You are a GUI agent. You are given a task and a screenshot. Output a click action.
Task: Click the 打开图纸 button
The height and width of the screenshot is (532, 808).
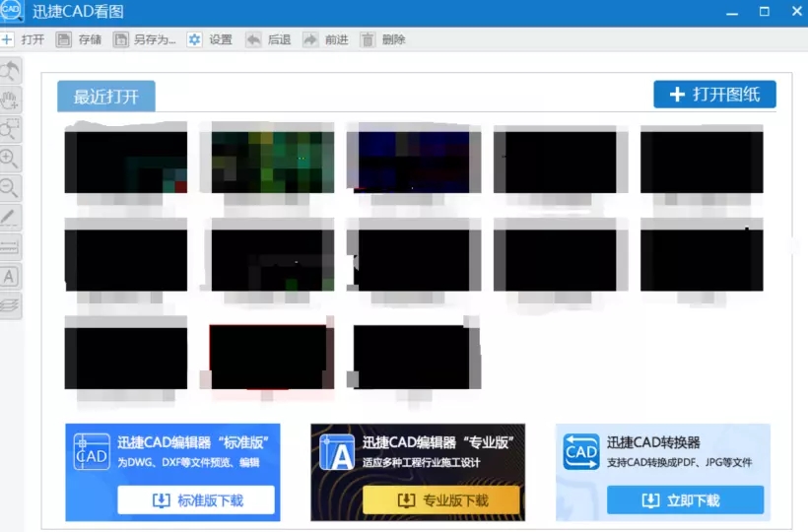(714, 95)
